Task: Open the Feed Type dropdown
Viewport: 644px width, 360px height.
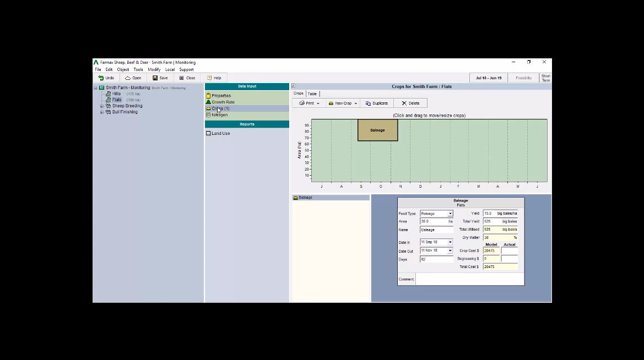Action: click(x=450, y=214)
